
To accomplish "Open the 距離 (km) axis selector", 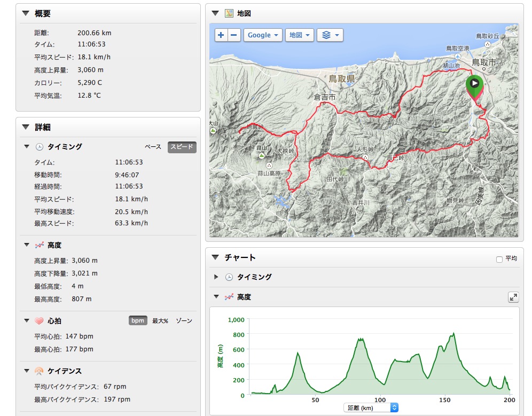I will [x=372, y=408].
